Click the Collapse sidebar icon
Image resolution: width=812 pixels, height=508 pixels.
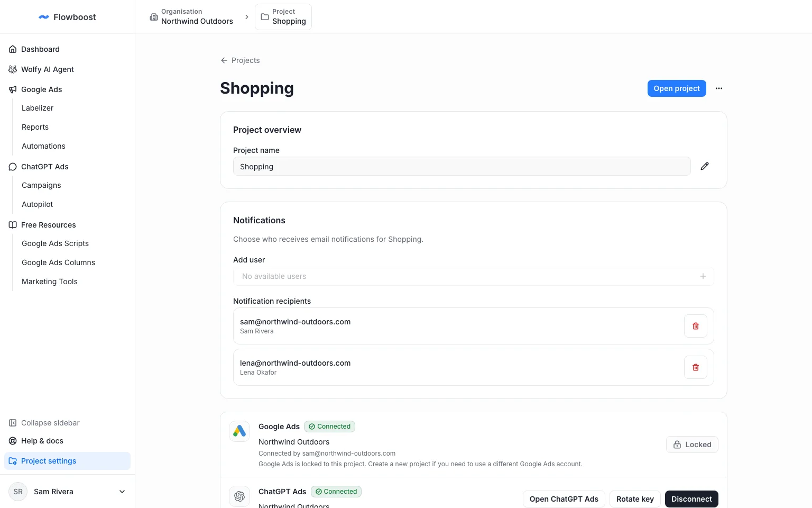pos(13,423)
